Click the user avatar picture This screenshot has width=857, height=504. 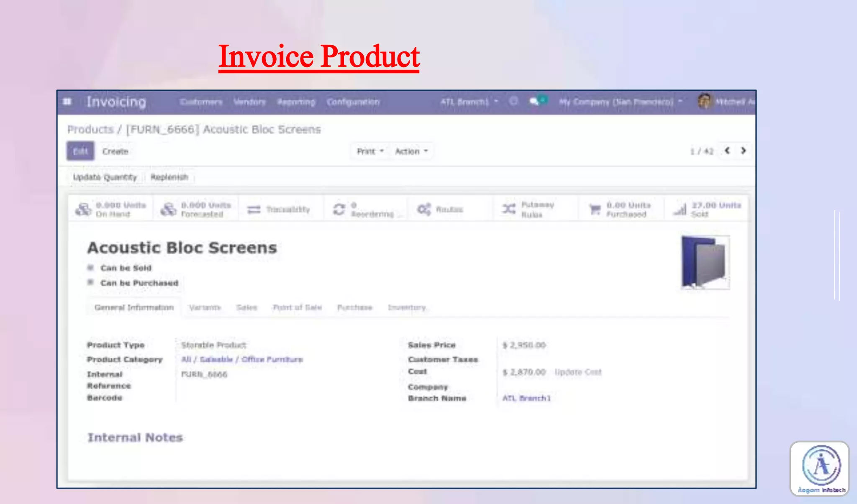pyautogui.click(x=705, y=101)
